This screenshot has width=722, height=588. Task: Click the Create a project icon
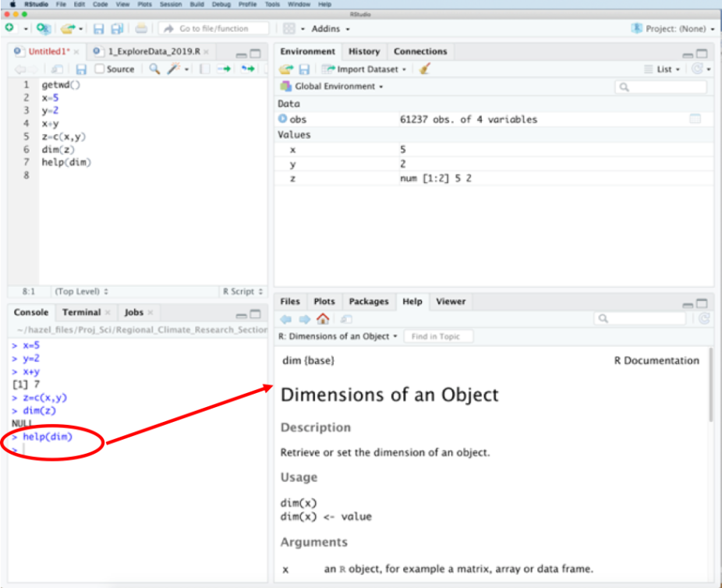coord(43,29)
